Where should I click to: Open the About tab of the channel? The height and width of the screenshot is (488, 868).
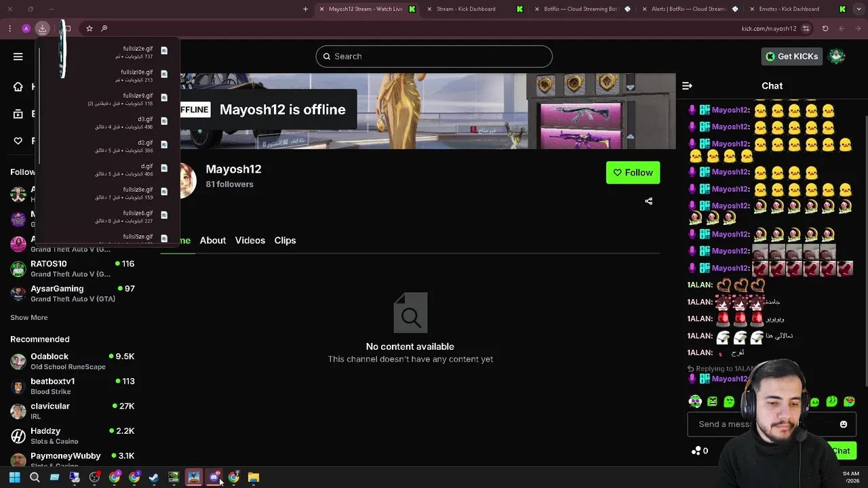click(x=213, y=241)
